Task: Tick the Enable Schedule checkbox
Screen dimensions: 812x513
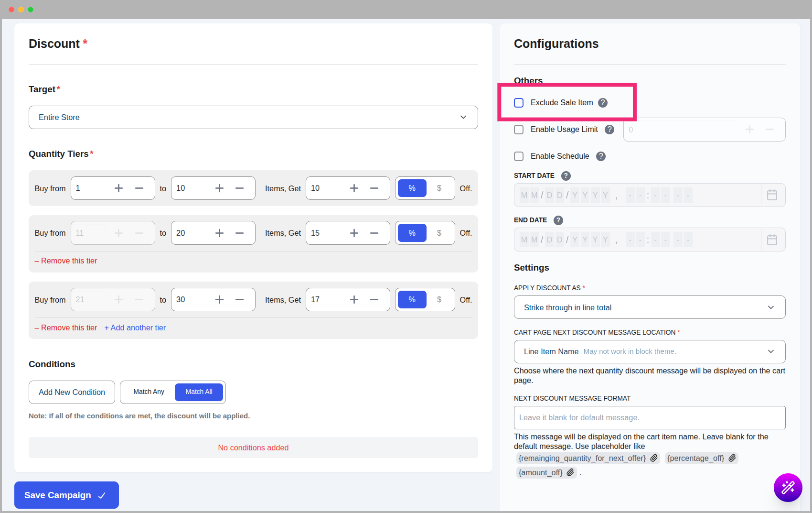Action: pos(519,156)
